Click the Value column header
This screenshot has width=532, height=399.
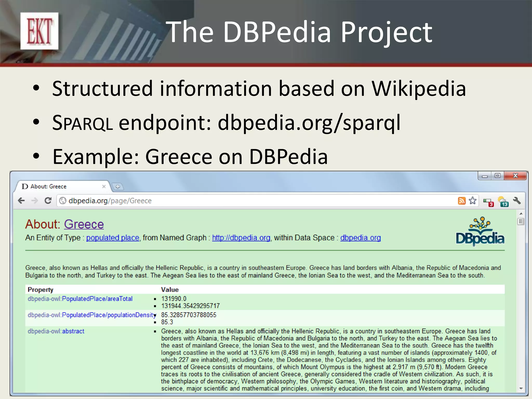tap(170, 290)
